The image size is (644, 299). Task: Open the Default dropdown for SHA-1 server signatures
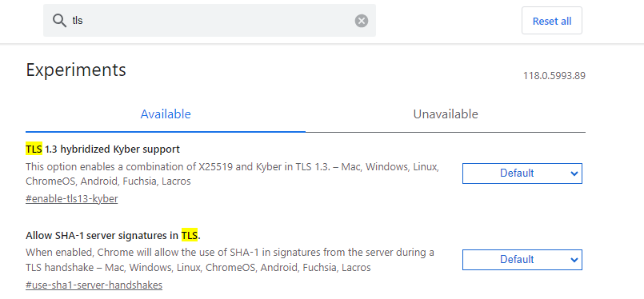(522, 260)
